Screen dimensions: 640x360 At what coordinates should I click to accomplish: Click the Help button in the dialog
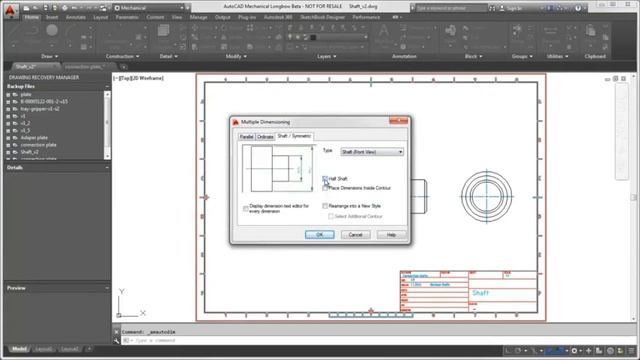391,235
